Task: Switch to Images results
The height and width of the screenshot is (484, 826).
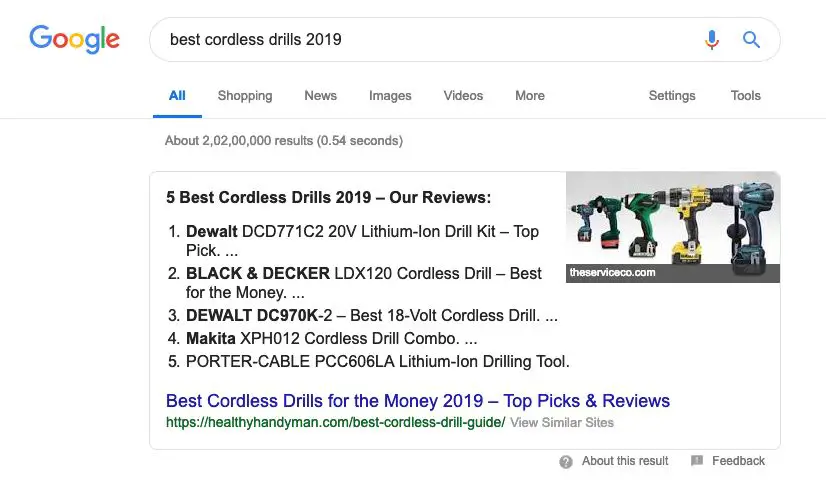Action: pos(390,96)
